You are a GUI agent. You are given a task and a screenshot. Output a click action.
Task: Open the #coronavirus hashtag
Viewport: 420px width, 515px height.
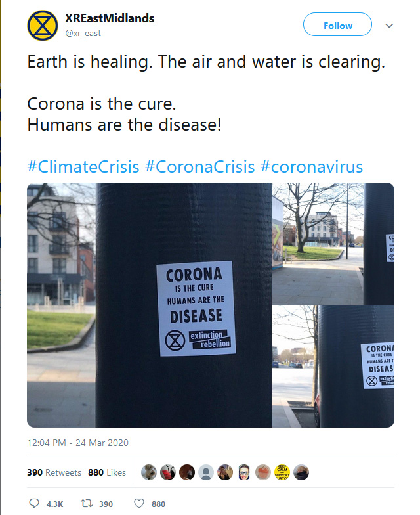click(x=312, y=166)
